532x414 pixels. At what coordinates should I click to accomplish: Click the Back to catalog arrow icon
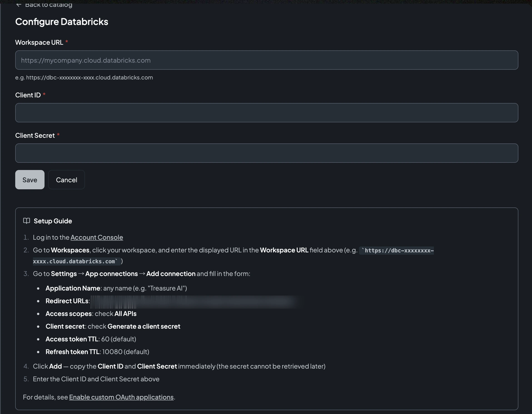pos(19,5)
